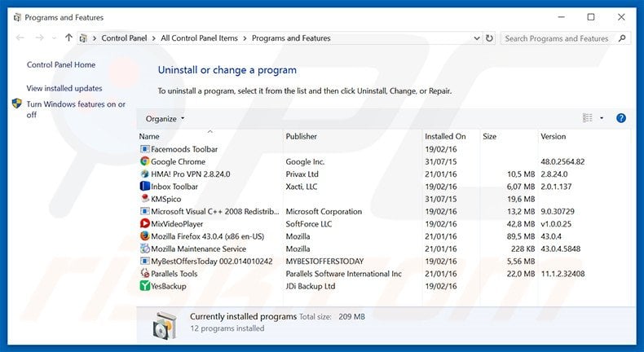Click the Programs and Features title bar icon
The image size is (644, 352).
tap(17, 17)
